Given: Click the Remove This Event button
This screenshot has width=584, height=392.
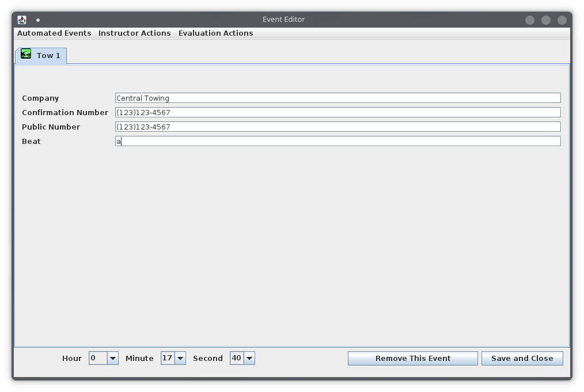Looking at the screenshot, I should coord(413,358).
